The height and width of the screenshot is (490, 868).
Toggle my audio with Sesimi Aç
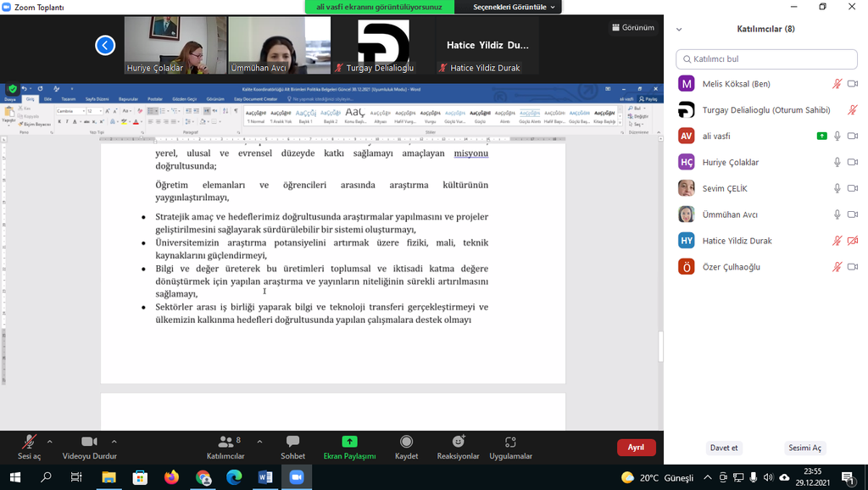point(804,448)
